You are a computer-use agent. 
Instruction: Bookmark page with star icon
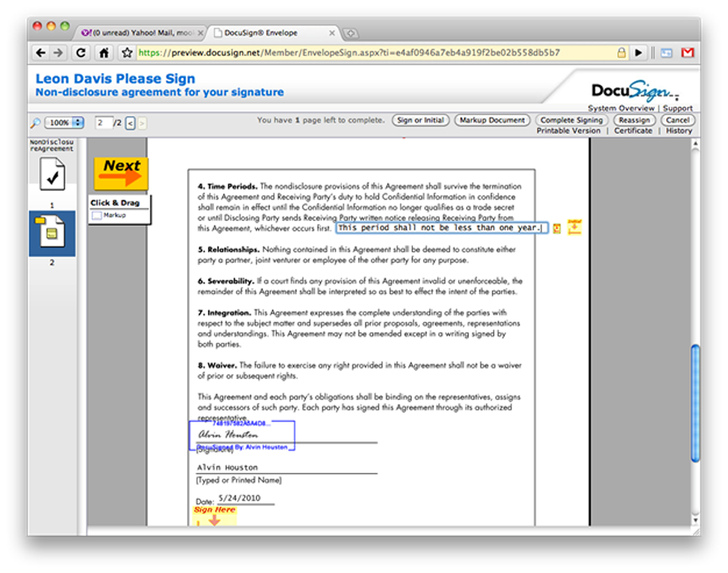pos(127,53)
